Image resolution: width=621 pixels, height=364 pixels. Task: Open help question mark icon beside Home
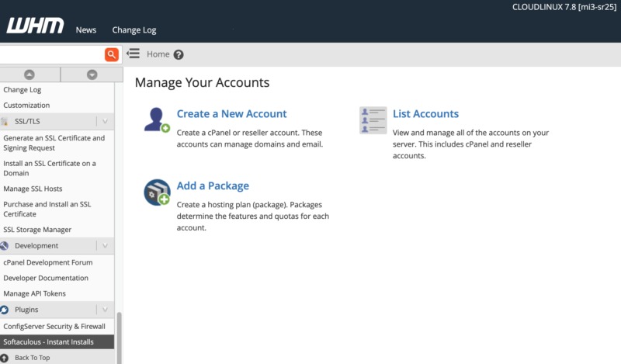click(x=179, y=54)
